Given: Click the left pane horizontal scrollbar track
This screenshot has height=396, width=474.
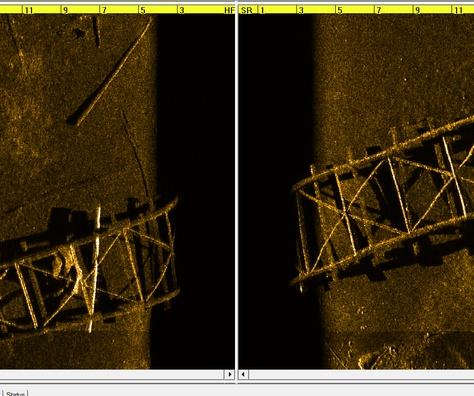Looking at the screenshot, I should click(112, 374).
